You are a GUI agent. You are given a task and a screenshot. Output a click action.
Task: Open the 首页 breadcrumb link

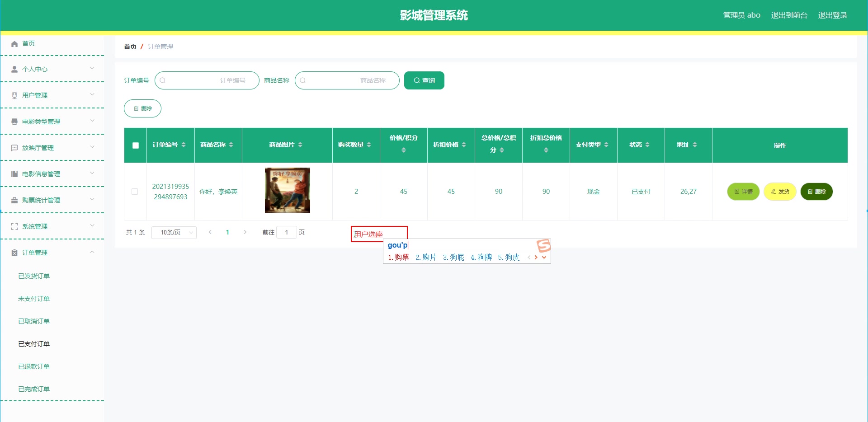click(x=130, y=47)
